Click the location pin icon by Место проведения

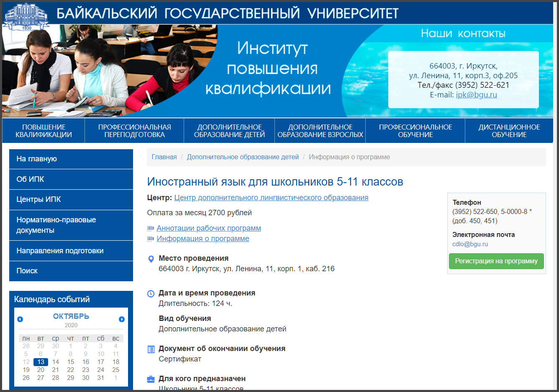click(151, 259)
